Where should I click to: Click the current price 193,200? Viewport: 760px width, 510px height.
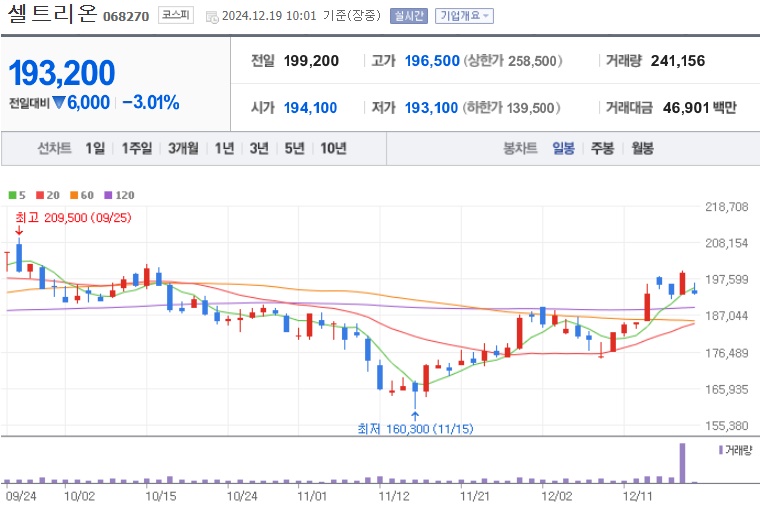pyautogui.click(x=62, y=73)
